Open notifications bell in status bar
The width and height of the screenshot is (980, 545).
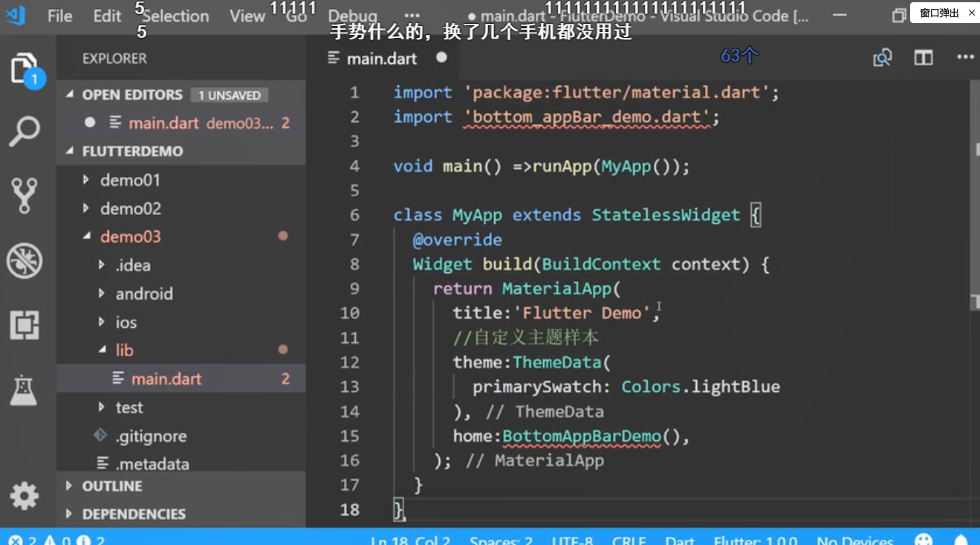point(961,541)
